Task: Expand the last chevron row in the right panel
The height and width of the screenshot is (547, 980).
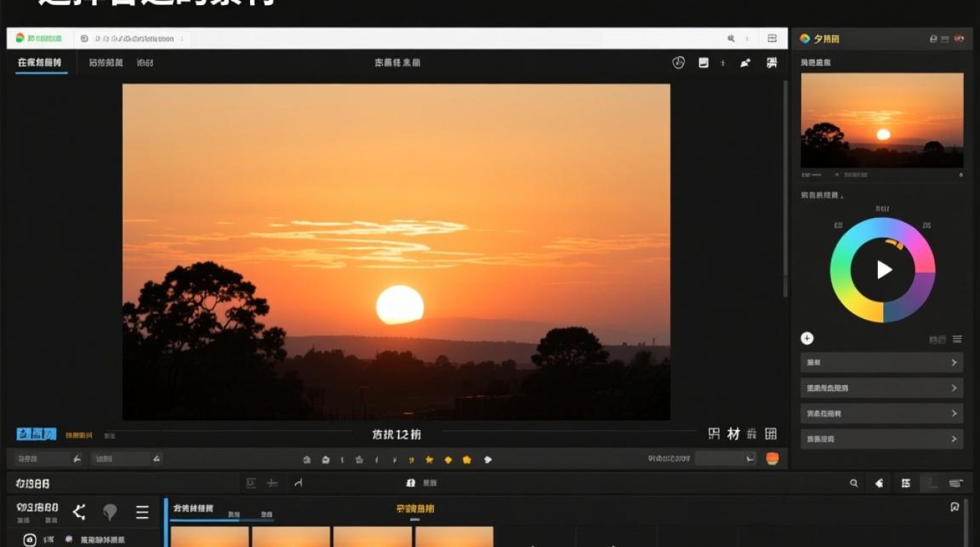Action: point(882,439)
